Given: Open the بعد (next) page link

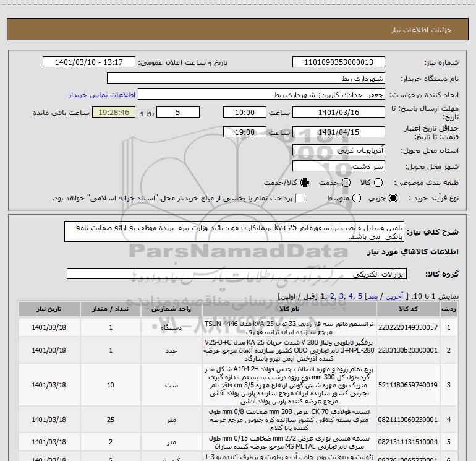Looking at the screenshot, I should [x=373, y=296].
